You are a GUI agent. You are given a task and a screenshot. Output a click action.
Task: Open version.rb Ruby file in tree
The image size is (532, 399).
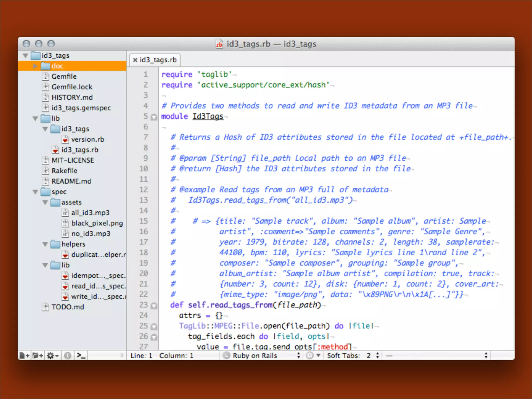coord(88,139)
